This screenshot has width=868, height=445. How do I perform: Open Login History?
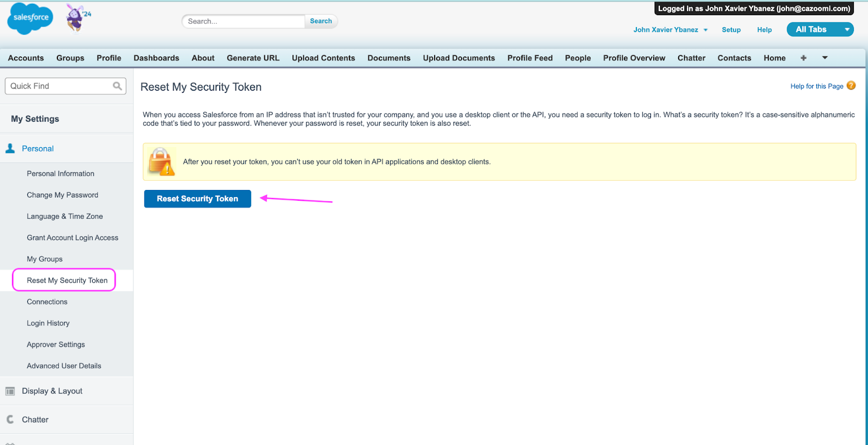point(48,323)
